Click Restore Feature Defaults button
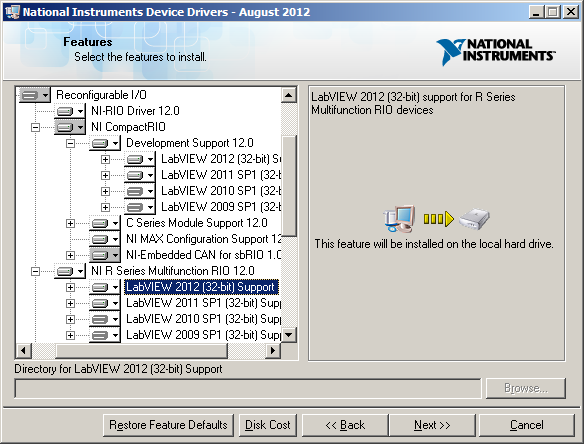This screenshot has width=584, height=444. coord(168,425)
